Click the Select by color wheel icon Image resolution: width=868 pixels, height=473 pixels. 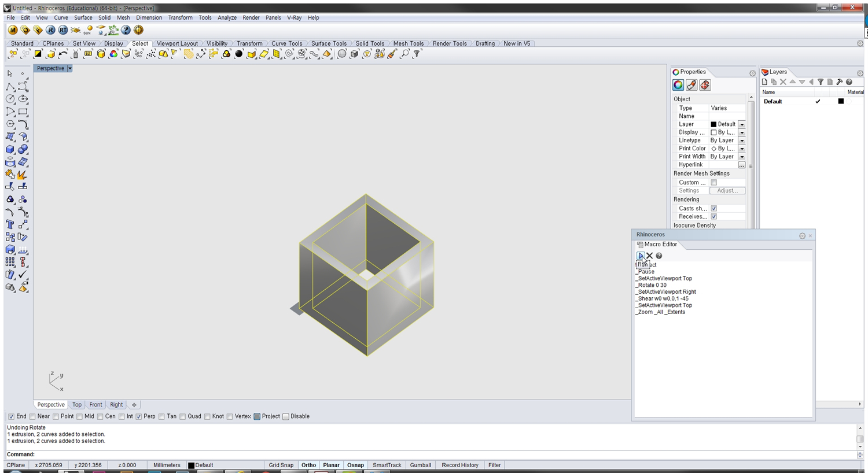click(113, 54)
